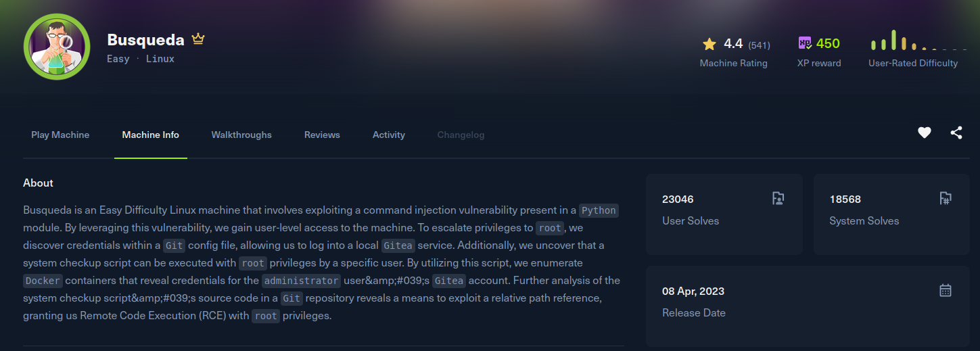Click the gold crown icon beside Busqueda
This screenshot has height=351, width=980.
(197, 39)
